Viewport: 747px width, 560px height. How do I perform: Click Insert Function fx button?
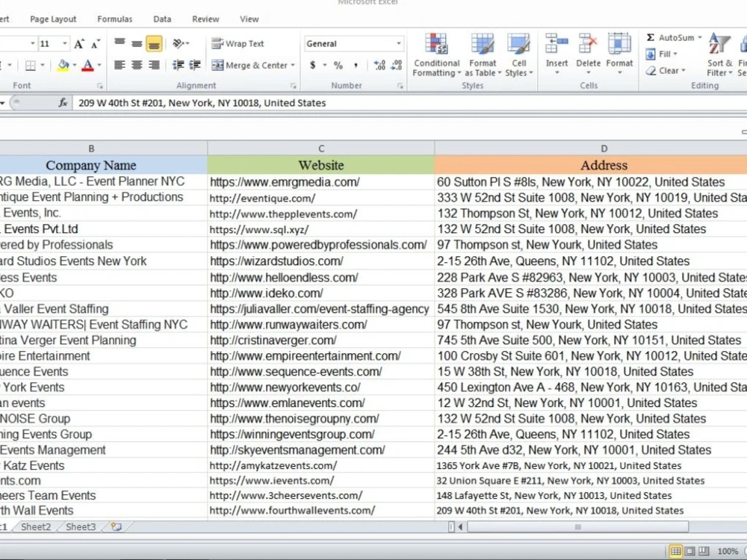tap(63, 102)
